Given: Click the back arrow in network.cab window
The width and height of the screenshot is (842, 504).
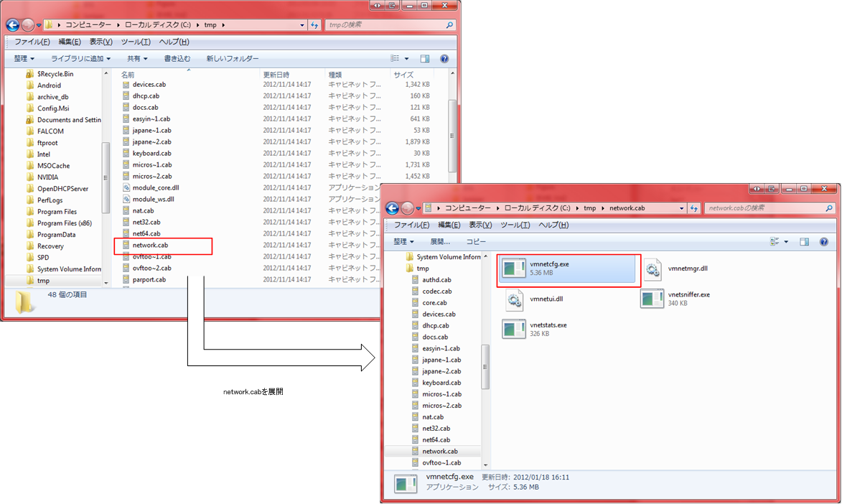Looking at the screenshot, I should (393, 208).
